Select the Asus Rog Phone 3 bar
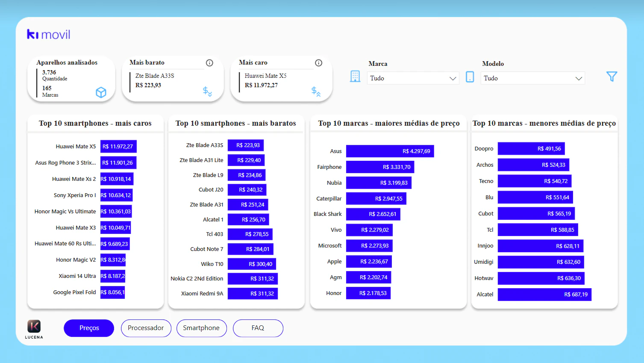This screenshot has width=644, height=363. click(118, 162)
